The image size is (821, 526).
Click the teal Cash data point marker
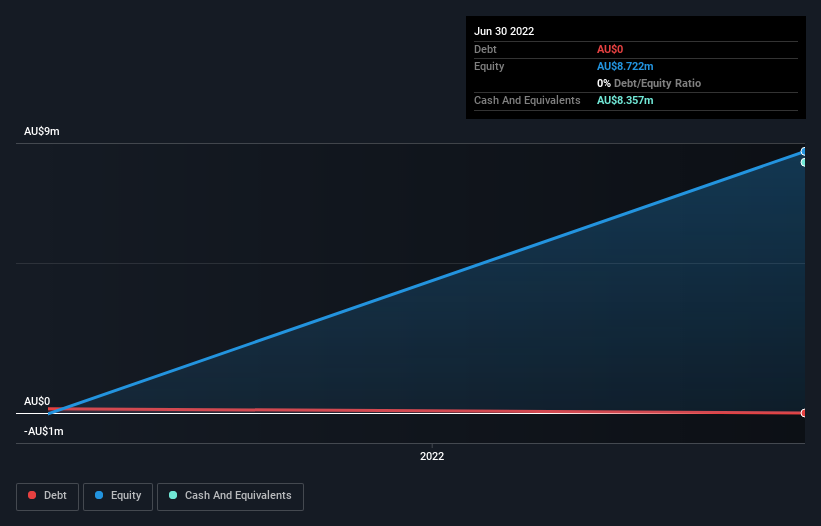804,163
